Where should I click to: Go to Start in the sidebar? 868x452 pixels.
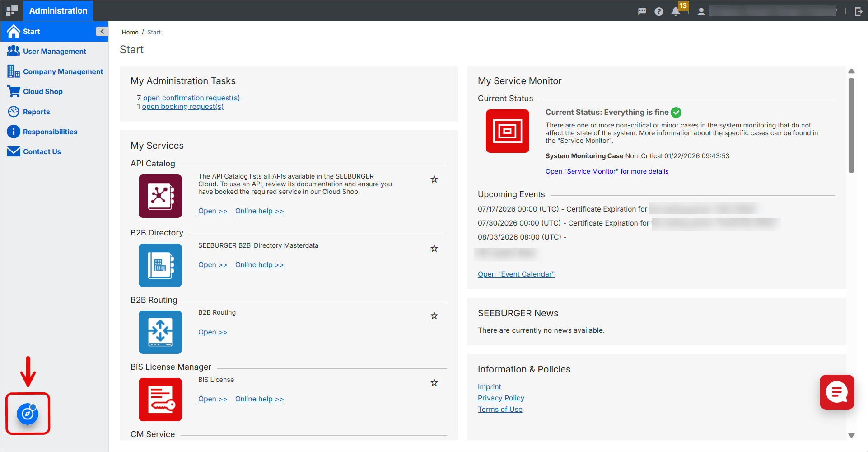click(54, 31)
